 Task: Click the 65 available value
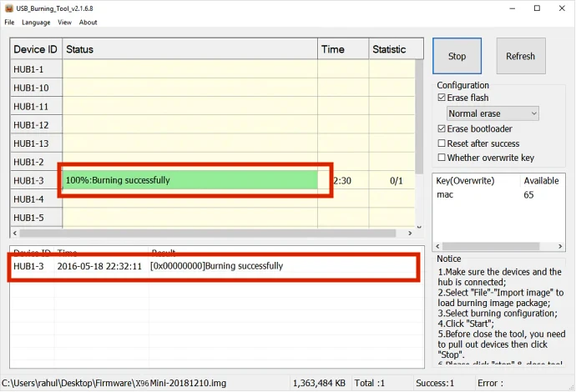pyautogui.click(x=528, y=195)
